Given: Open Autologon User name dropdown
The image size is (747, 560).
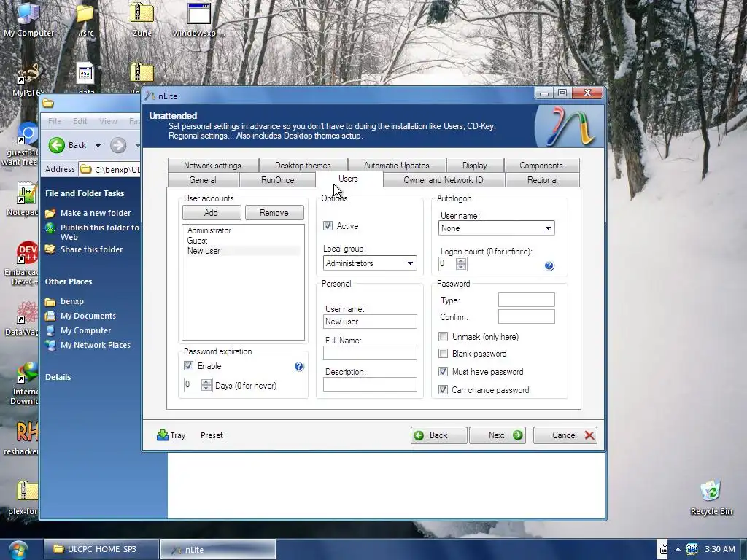Looking at the screenshot, I should pyautogui.click(x=548, y=228).
